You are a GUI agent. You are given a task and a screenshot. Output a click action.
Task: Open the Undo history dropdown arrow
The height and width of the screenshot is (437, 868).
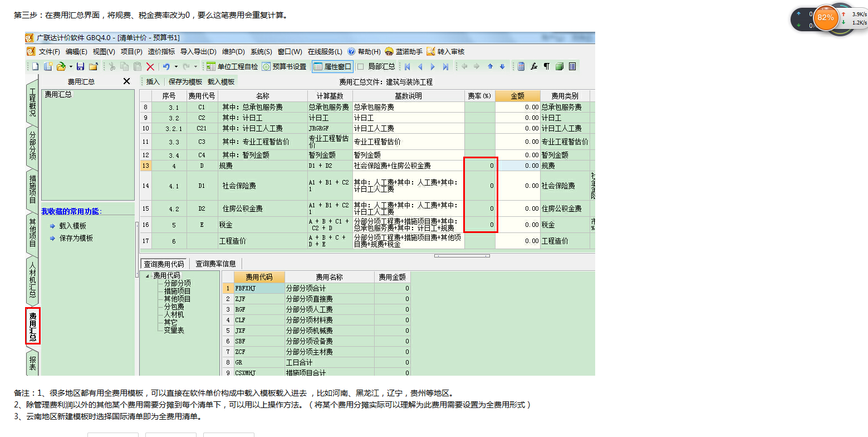point(176,67)
